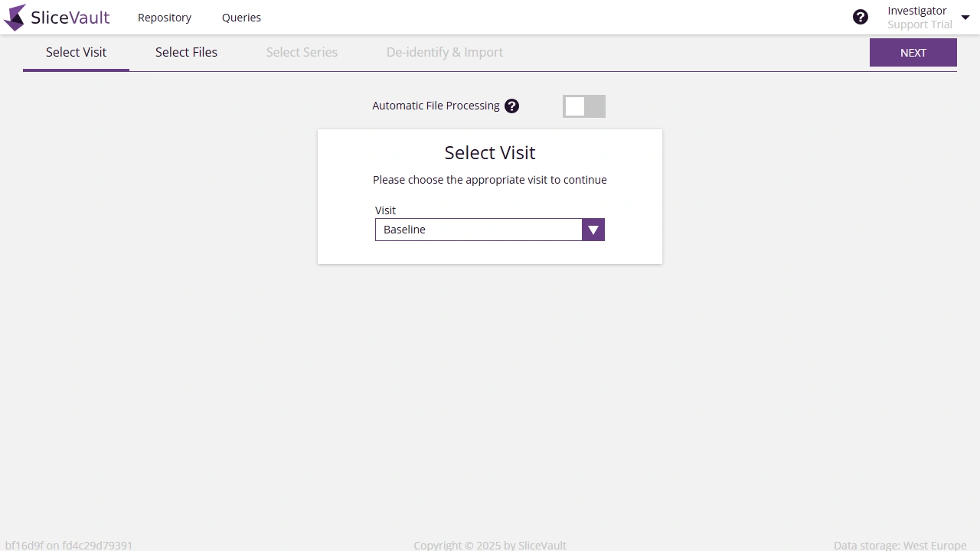Select the Data storage: West Europe status item
Image resolution: width=980 pixels, height=551 pixels.
[x=900, y=545]
